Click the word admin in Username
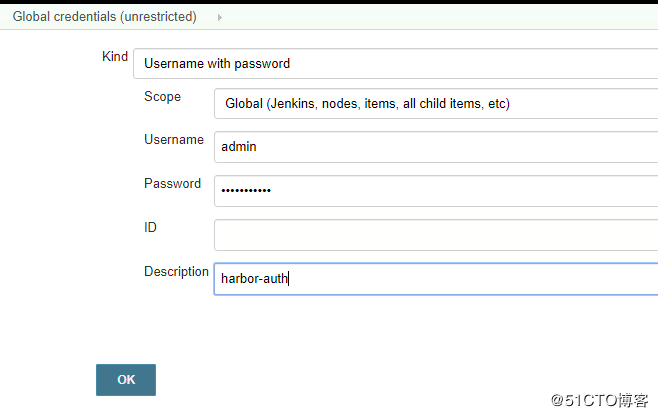 click(x=239, y=147)
